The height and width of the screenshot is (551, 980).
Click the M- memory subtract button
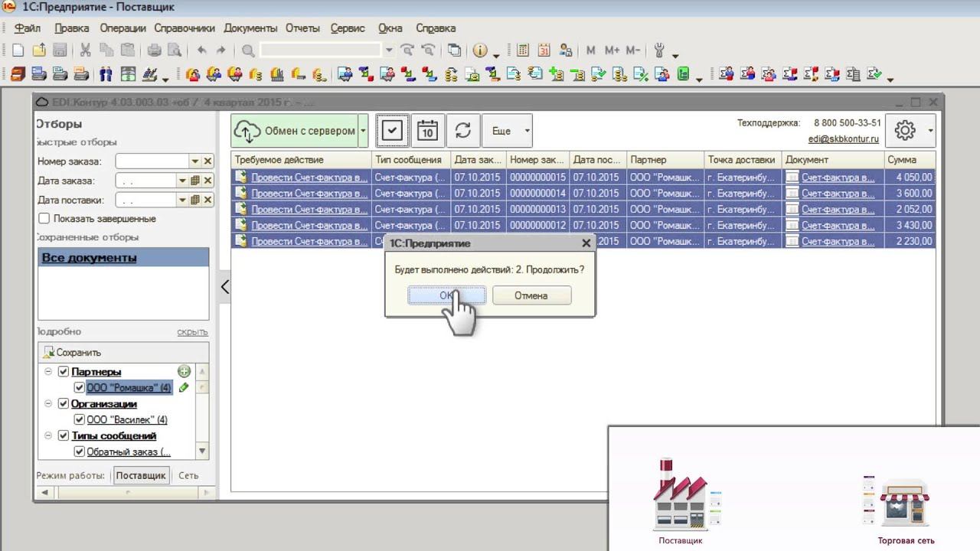(x=632, y=51)
